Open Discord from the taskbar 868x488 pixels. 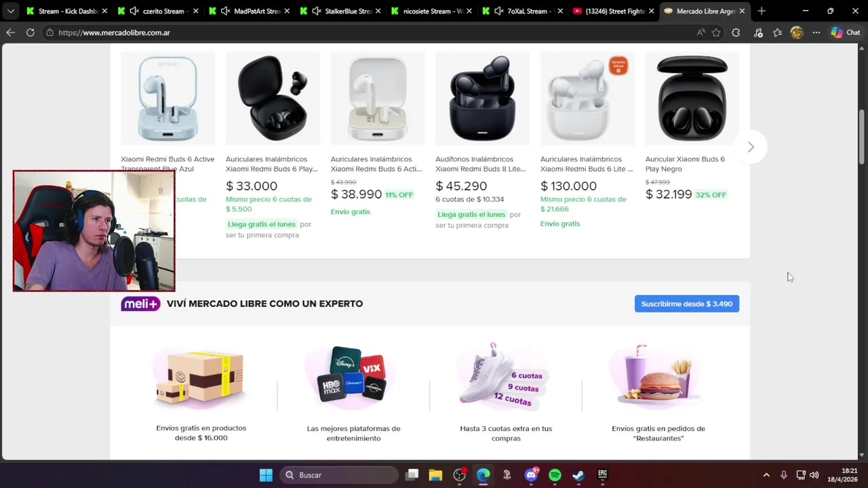[x=532, y=475]
